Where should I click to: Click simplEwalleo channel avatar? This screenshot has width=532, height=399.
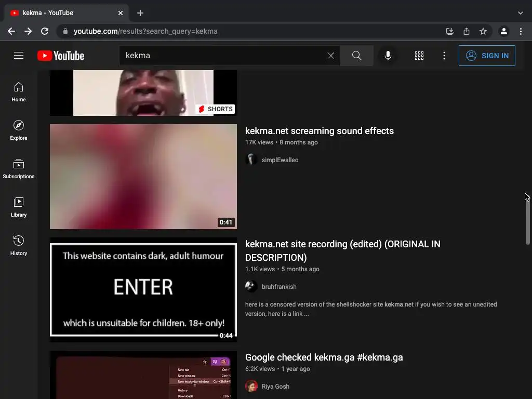pos(251,159)
